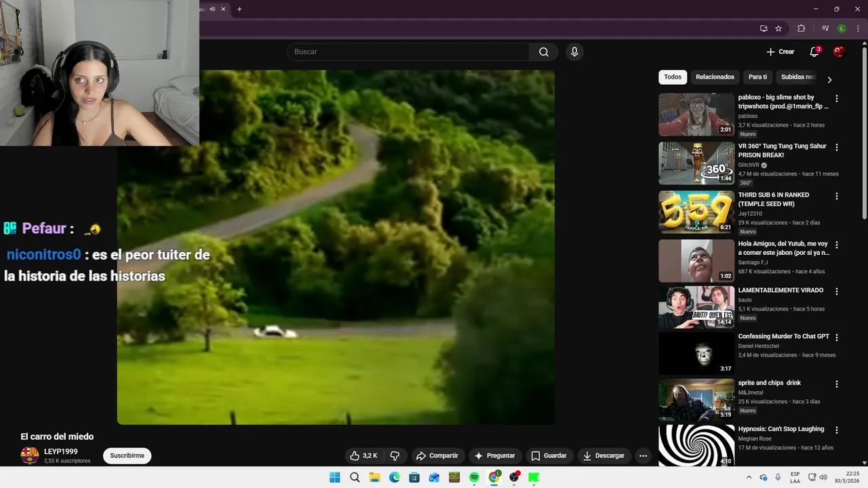Select the Subidas recientes filter chip

click(x=798, y=77)
